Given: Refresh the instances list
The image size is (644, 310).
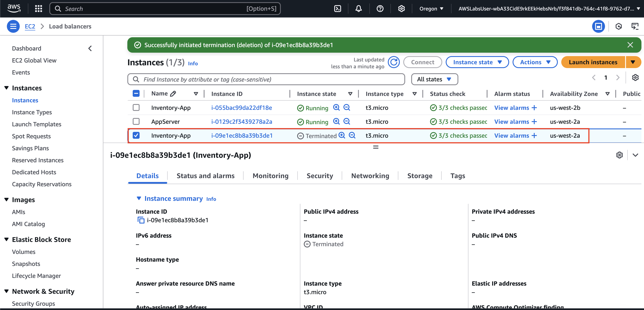Looking at the screenshot, I should 394,62.
